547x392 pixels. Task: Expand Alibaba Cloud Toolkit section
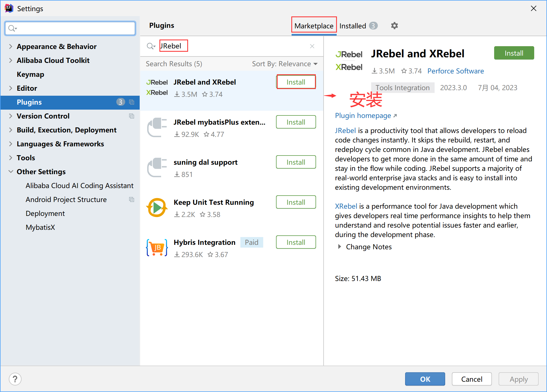pyautogui.click(x=11, y=60)
